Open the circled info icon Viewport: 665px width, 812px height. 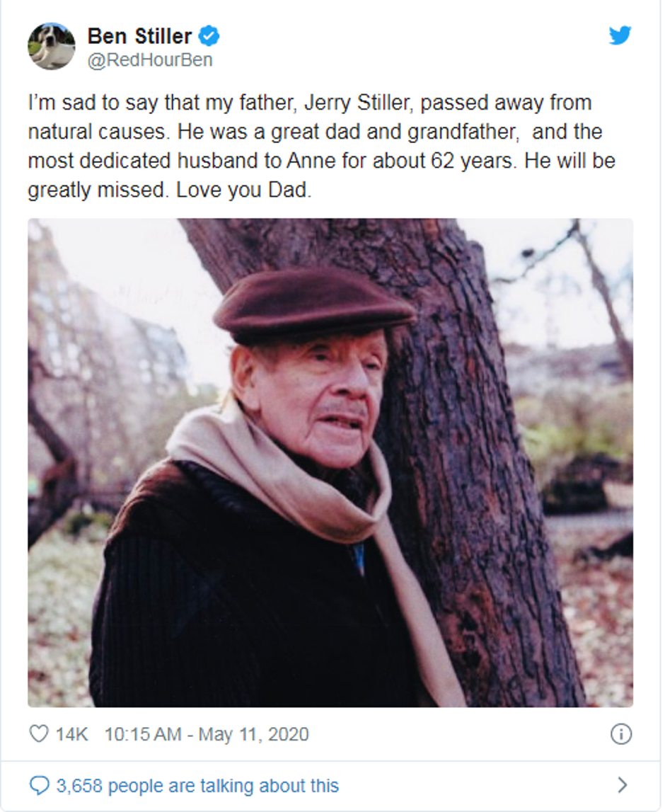tap(620, 734)
